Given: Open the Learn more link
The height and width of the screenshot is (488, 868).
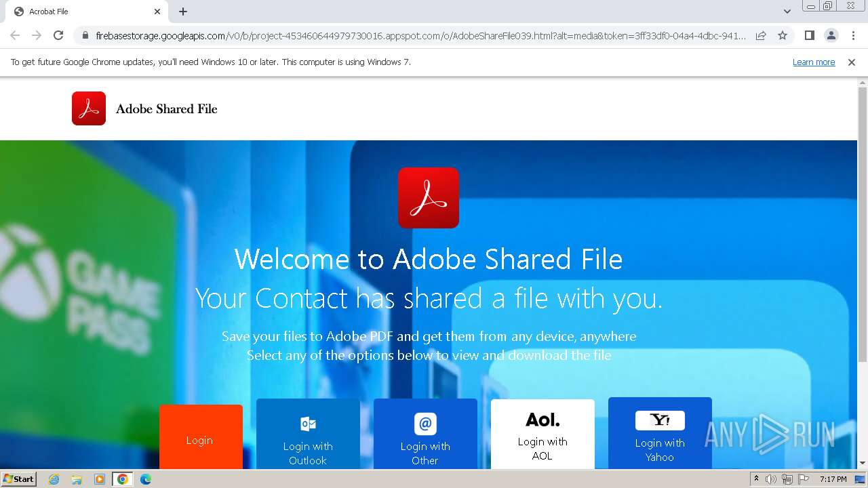Looking at the screenshot, I should pyautogui.click(x=814, y=62).
